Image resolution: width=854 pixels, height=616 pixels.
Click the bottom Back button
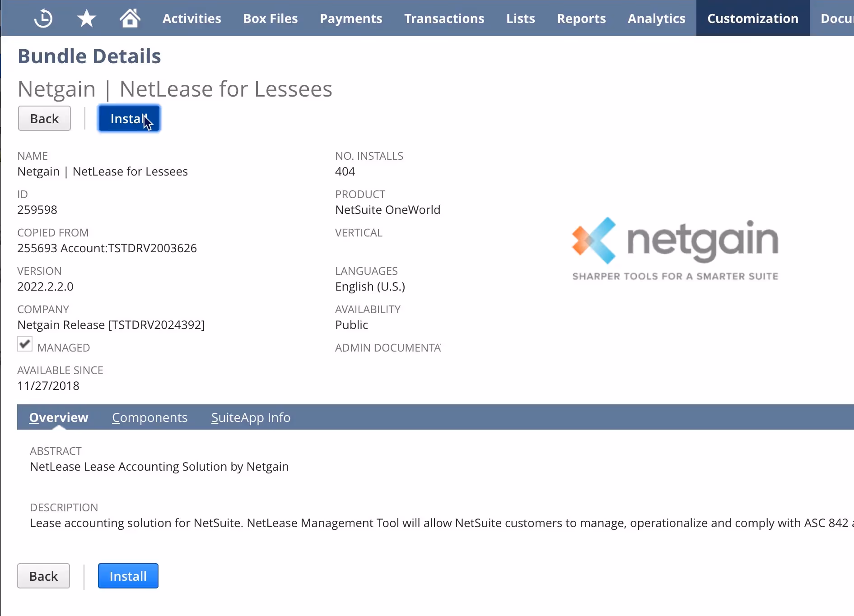coord(43,576)
